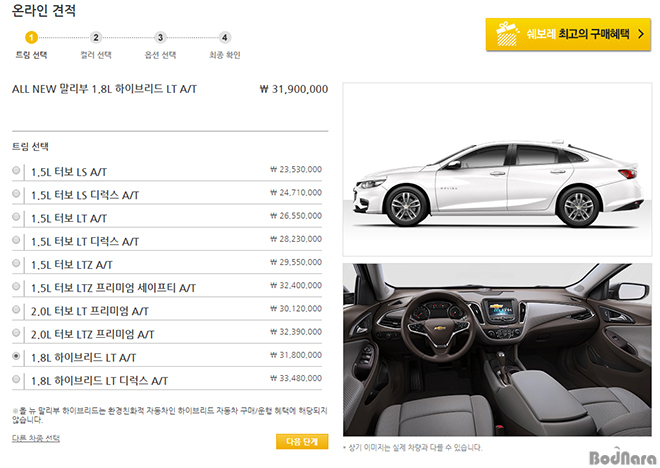The height and width of the screenshot is (468, 660).
Task: Click the ₩ 30,120,000 price
Action: [296, 308]
